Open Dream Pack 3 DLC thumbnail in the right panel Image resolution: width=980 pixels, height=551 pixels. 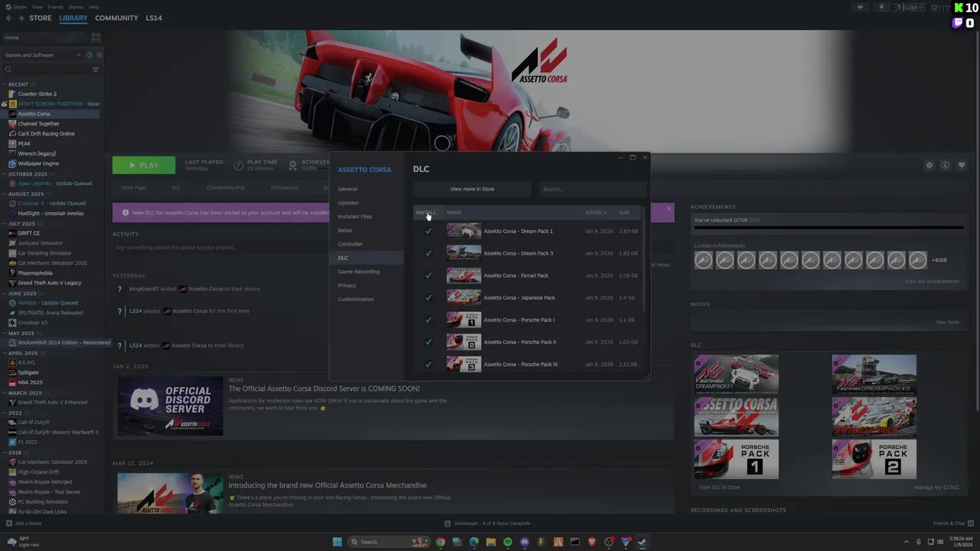point(874,375)
